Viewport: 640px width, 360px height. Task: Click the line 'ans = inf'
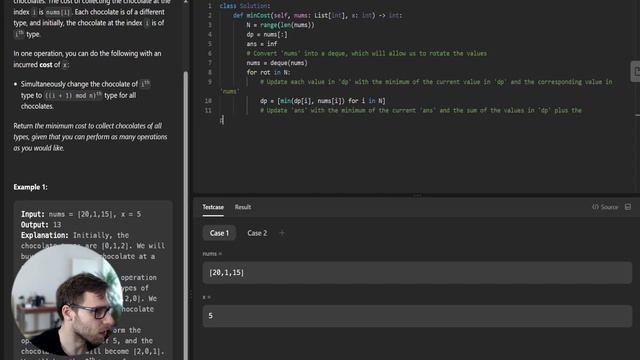pyautogui.click(x=262, y=44)
